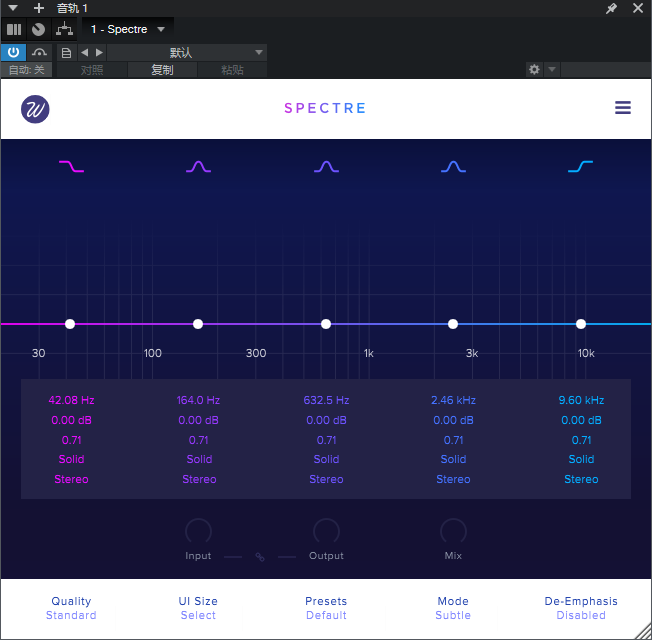Select the 42.08 Hz band node

tap(70, 324)
